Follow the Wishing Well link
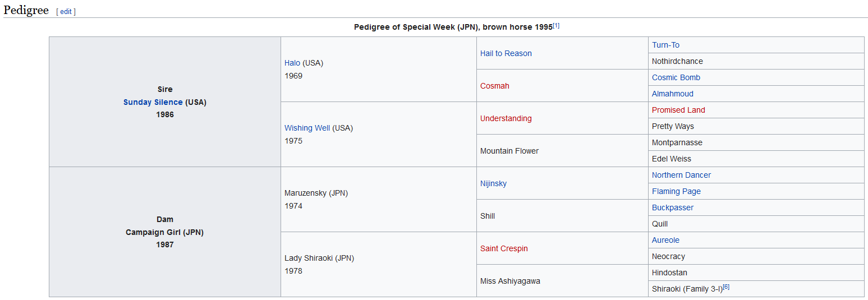868x300 pixels. (x=307, y=128)
